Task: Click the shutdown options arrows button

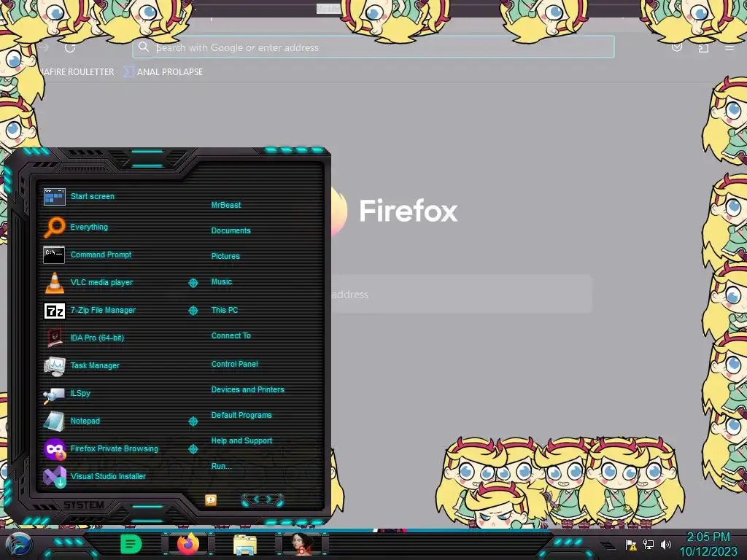Action: [263, 500]
